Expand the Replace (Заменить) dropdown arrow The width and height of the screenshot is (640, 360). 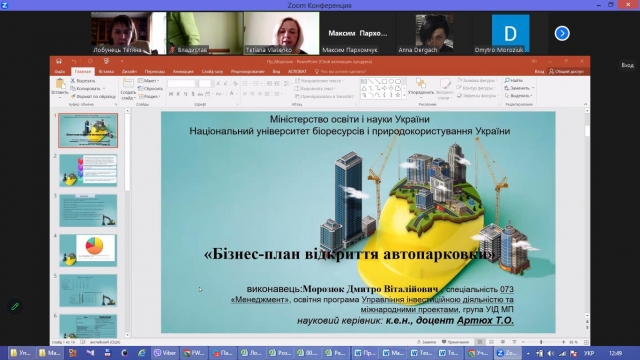tap(533, 88)
